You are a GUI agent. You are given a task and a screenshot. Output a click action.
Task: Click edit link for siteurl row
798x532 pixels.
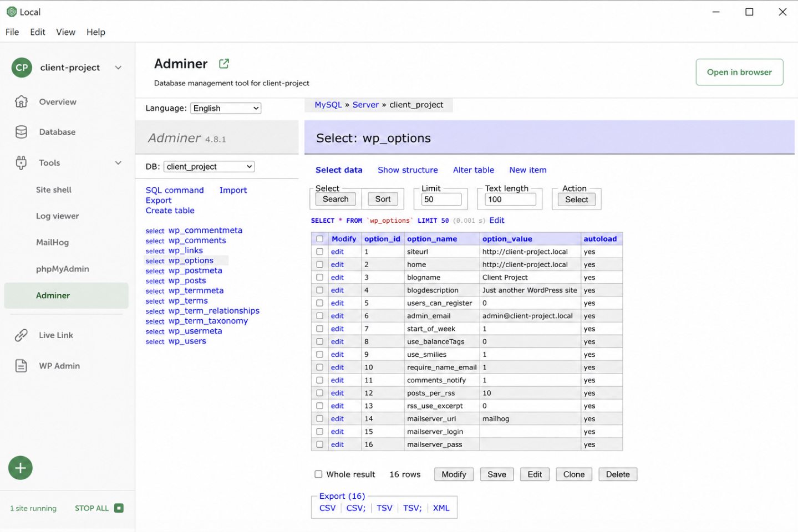(337, 252)
